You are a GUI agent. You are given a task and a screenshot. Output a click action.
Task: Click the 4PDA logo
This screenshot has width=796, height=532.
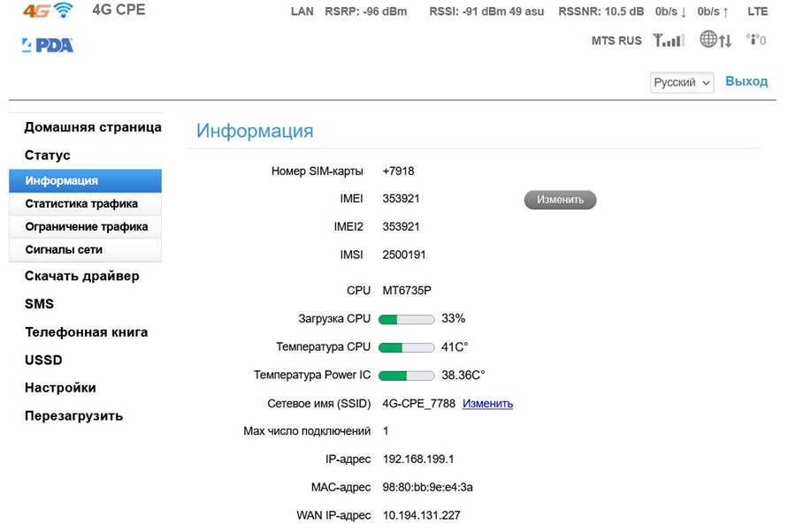pyautogui.click(x=48, y=46)
